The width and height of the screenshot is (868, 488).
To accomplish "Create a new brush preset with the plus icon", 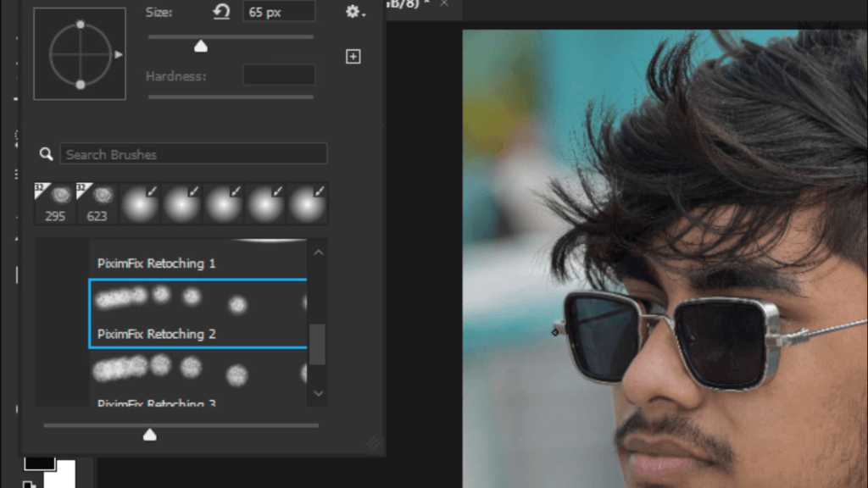I will click(x=353, y=57).
